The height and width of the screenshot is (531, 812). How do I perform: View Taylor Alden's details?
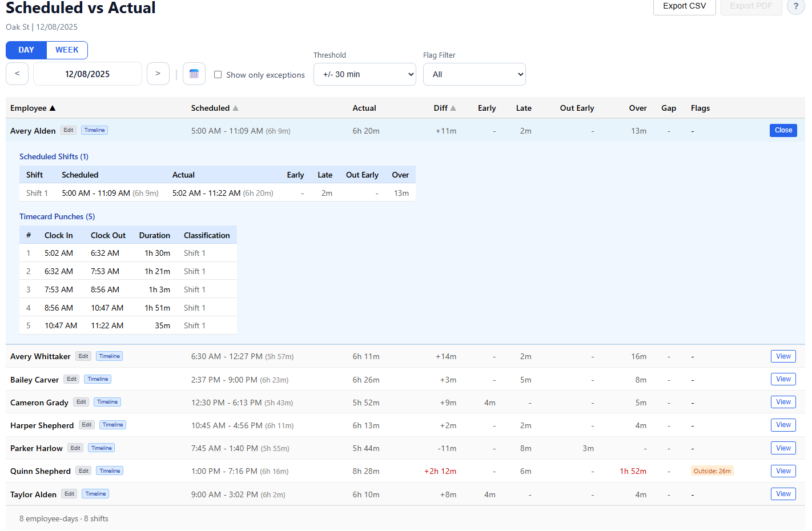783,494
